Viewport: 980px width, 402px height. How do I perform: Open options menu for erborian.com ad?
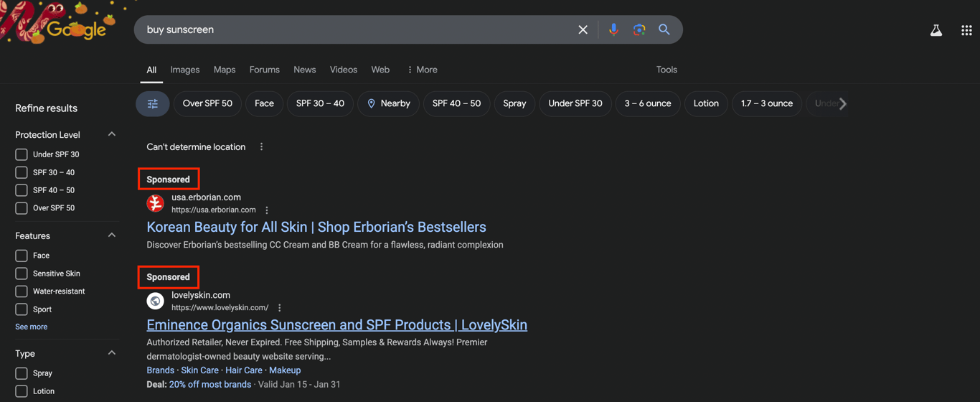[x=267, y=210]
